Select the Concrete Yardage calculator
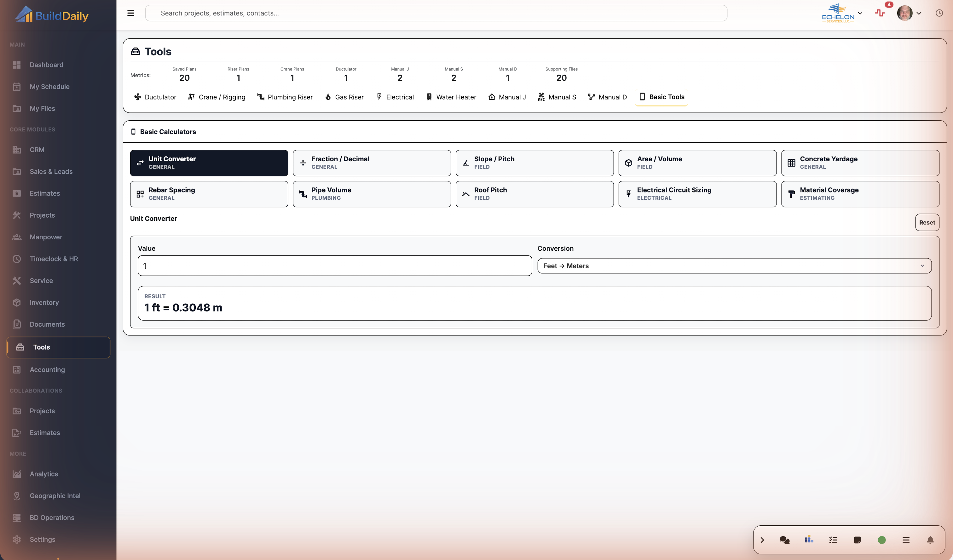 pos(860,163)
